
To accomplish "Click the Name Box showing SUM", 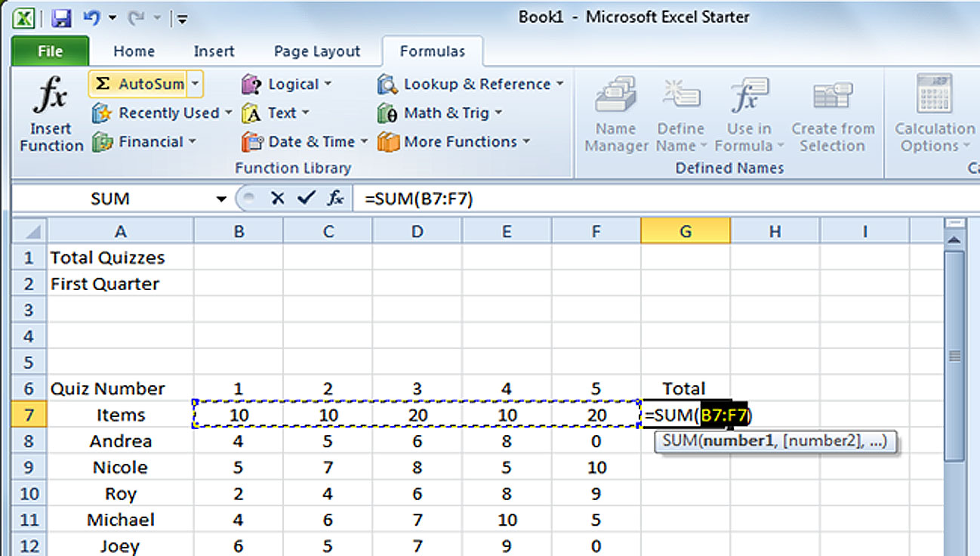I will [x=110, y=199].
